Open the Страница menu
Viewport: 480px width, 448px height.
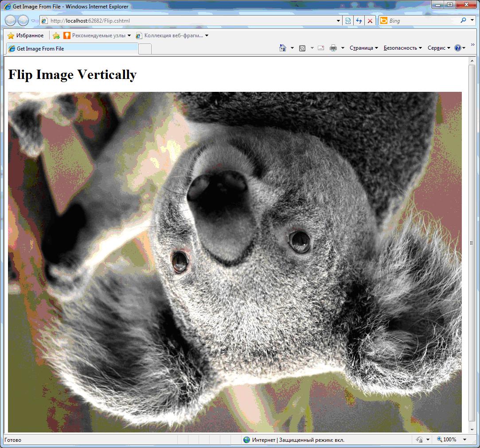click(x=364, y=48)
